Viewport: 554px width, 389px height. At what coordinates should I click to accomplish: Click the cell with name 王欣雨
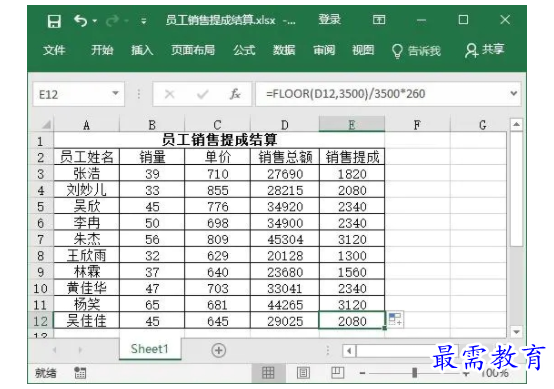point(87,255)
